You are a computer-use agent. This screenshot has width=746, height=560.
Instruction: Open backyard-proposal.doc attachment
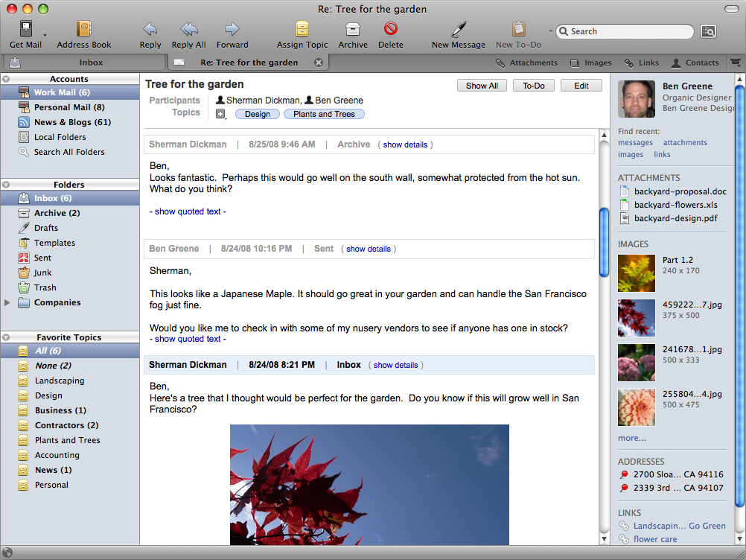point(673,191)
